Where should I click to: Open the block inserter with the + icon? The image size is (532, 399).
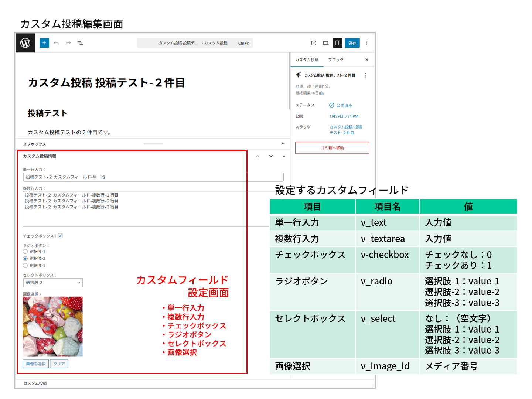click(x=44, y=43)
